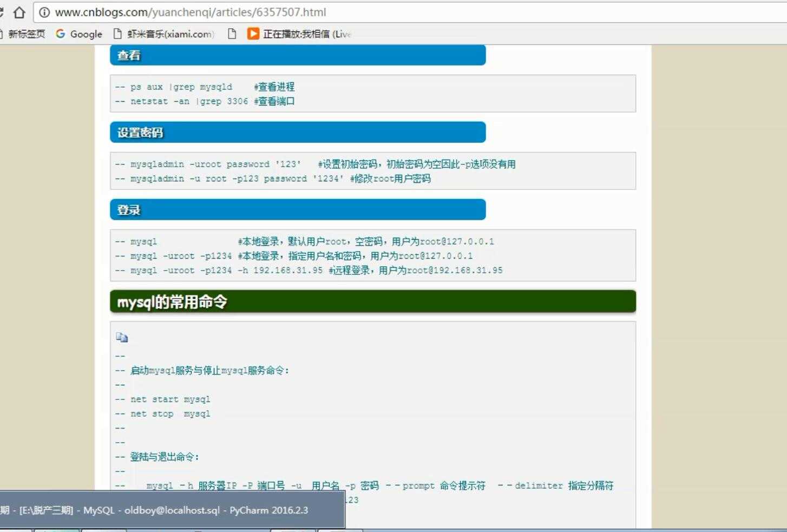
Task: Select line 'ps aux |grep mysqld'
Action: pyautogui.click(x=205, y=87)
